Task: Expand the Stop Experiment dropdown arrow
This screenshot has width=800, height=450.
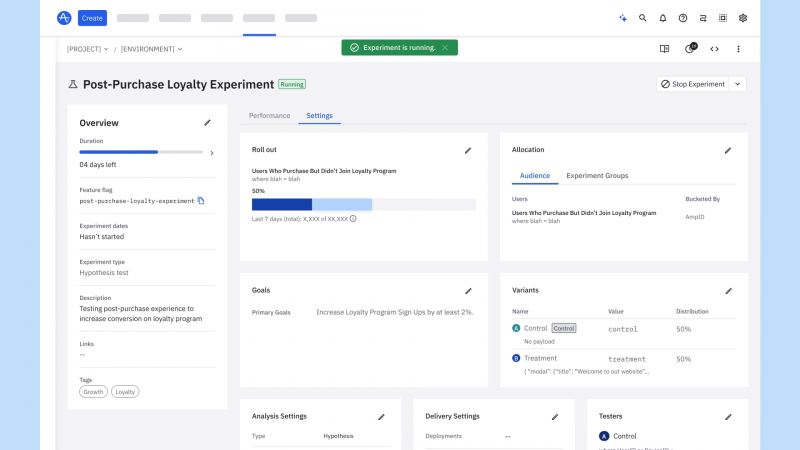Action: click(x=738, y=84)
